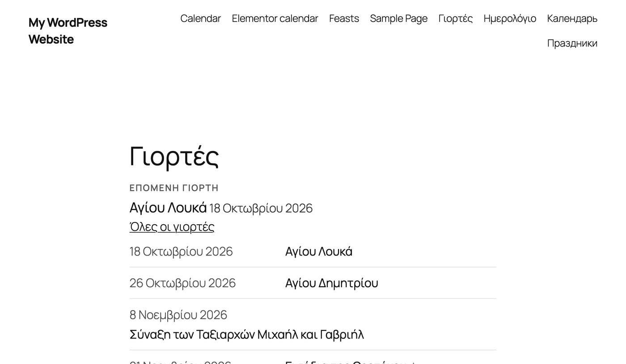Navigate to Sample Page
This screenshot has height=364, width=626.
point(399,18)
